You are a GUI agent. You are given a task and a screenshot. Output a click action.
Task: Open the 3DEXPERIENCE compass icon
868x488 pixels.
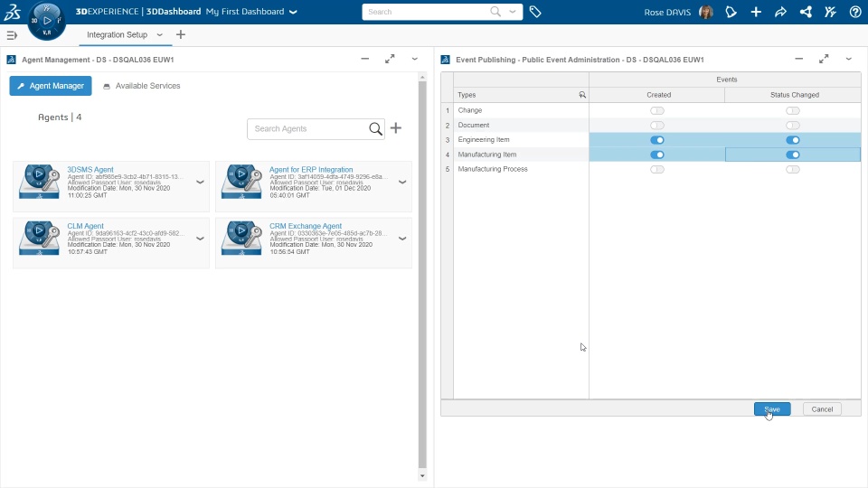(46, 21)
